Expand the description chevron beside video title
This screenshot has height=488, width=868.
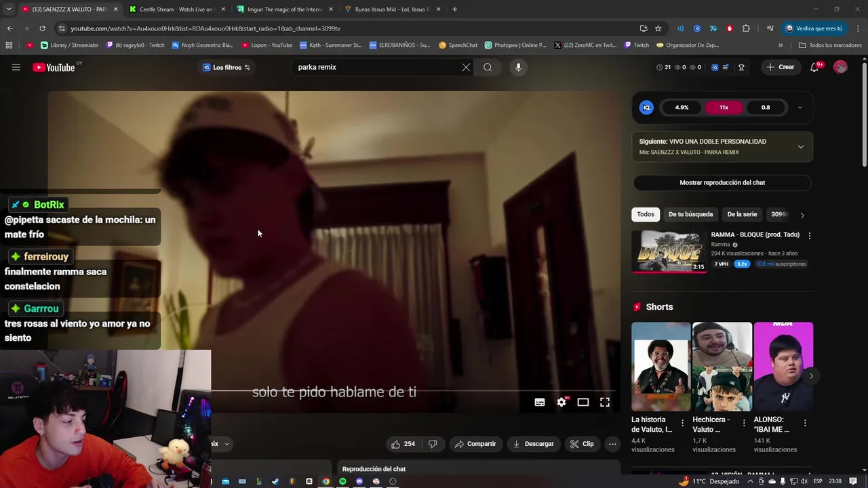(x=226, y=444)
